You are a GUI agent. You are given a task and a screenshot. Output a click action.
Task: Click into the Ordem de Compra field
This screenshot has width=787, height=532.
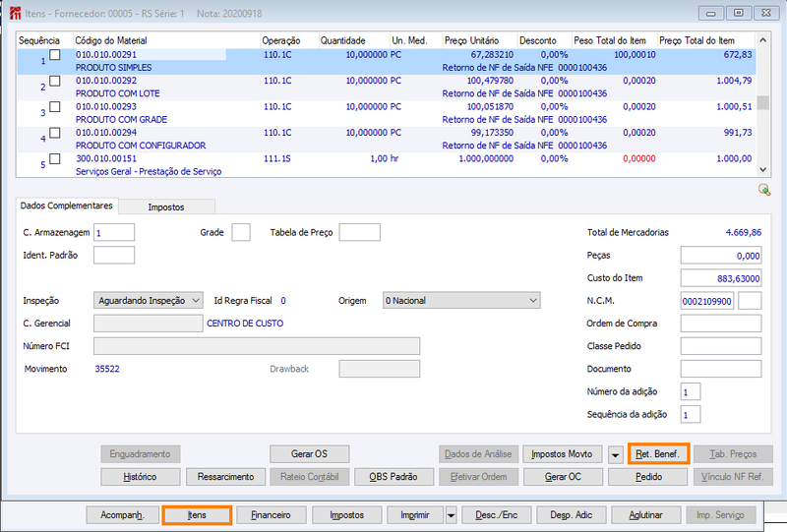pos(721,324)
